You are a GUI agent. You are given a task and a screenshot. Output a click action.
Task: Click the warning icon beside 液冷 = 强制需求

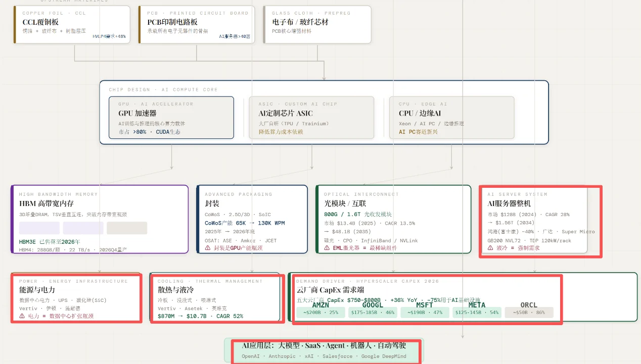tap(490, 248)
